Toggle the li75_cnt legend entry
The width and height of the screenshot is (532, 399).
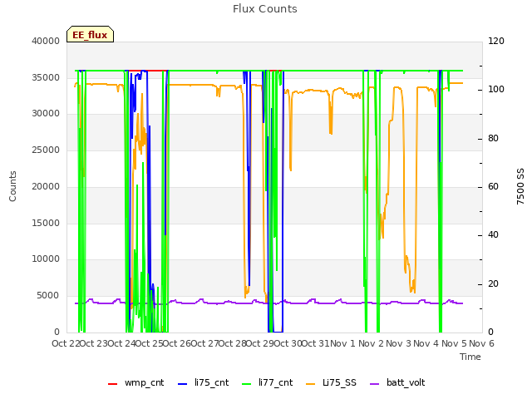pos(203,382)
